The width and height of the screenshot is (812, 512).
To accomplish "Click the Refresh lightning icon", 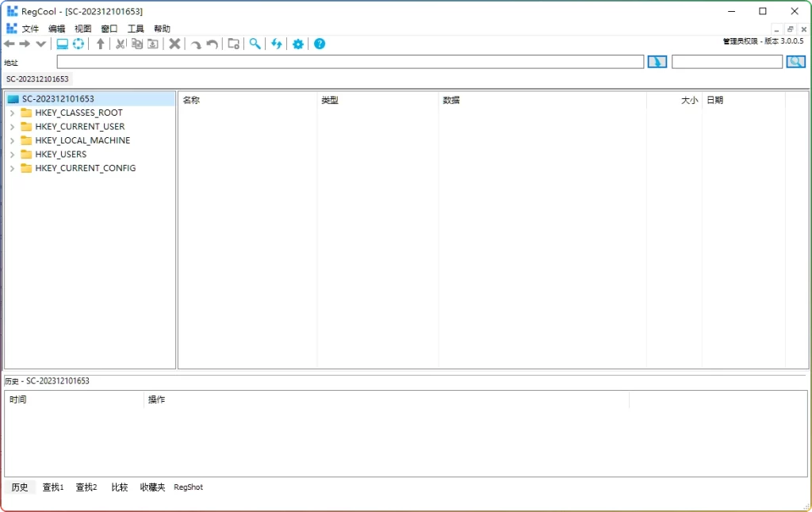I will pos(277,44).
